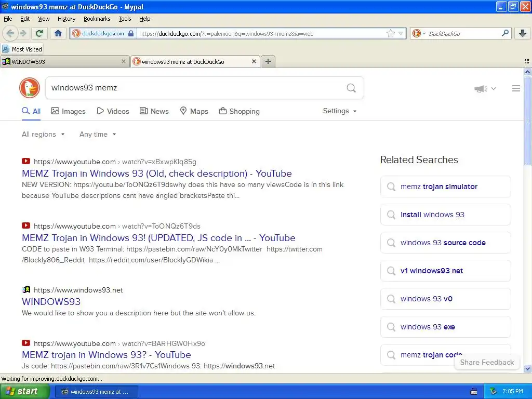Viewport: 532px width, 399px height.
Task: Open a new tab with plus button
Action: (268, 61)
